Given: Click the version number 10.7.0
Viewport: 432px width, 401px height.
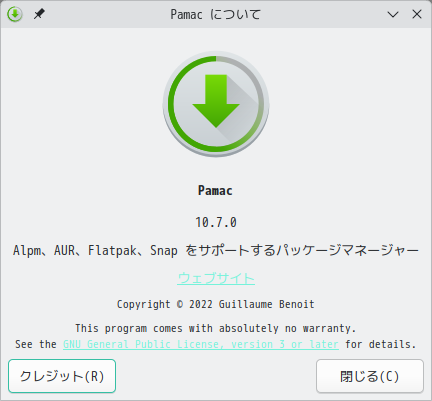Looking at the screenshot, I should 216,222.
